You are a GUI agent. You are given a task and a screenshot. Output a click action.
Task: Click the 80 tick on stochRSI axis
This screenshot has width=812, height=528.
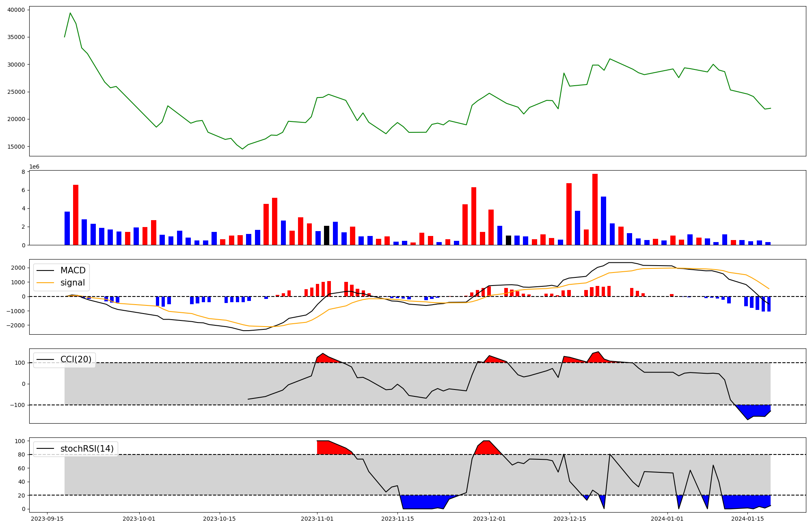pos(22,454)
